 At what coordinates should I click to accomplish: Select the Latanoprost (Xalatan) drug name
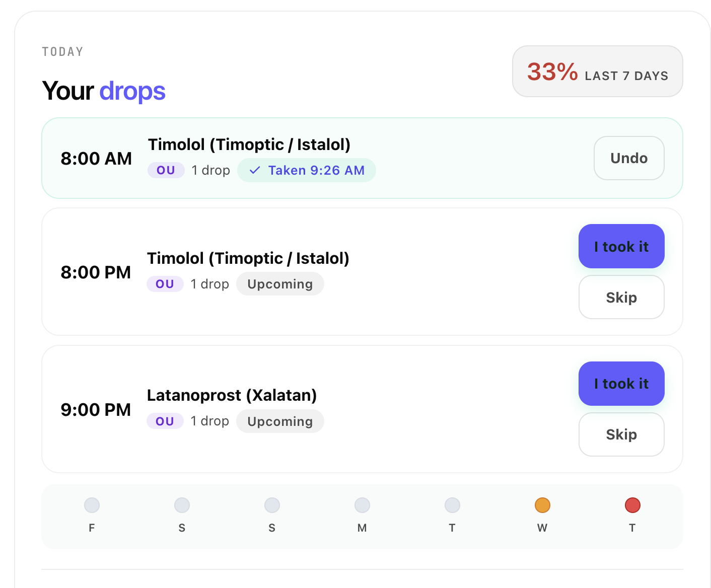232,395
